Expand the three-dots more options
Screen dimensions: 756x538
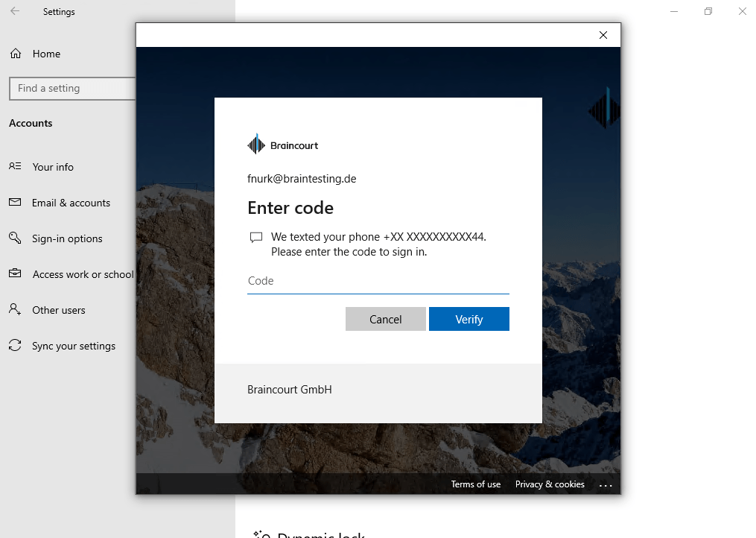click(x=606, y=485)
